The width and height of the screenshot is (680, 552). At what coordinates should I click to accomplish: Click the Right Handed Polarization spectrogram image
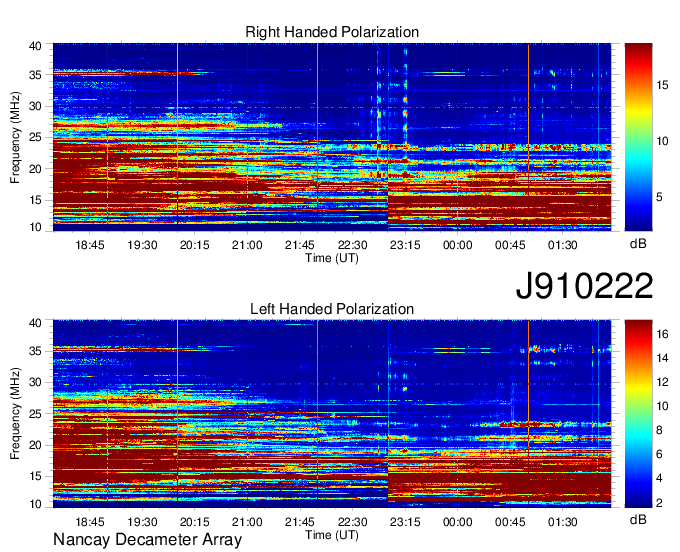[x=332, y=137]
